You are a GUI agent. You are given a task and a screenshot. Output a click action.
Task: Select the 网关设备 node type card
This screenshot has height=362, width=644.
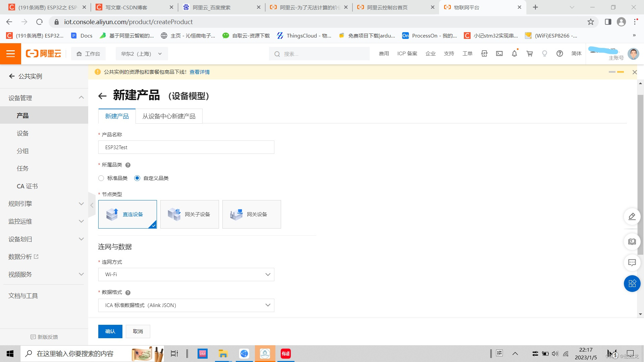click(x=252, y=214)
